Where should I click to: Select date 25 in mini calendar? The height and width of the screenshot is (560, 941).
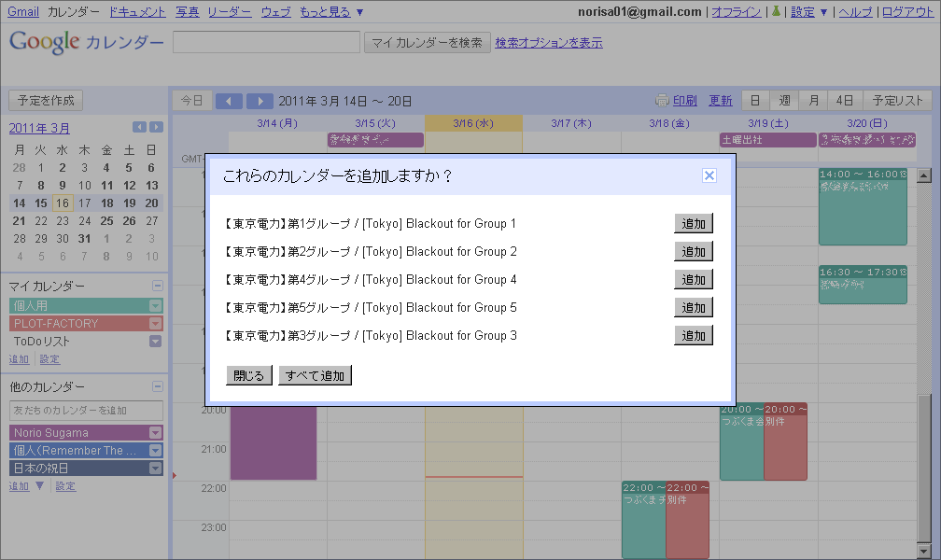[x=106, y=221]
